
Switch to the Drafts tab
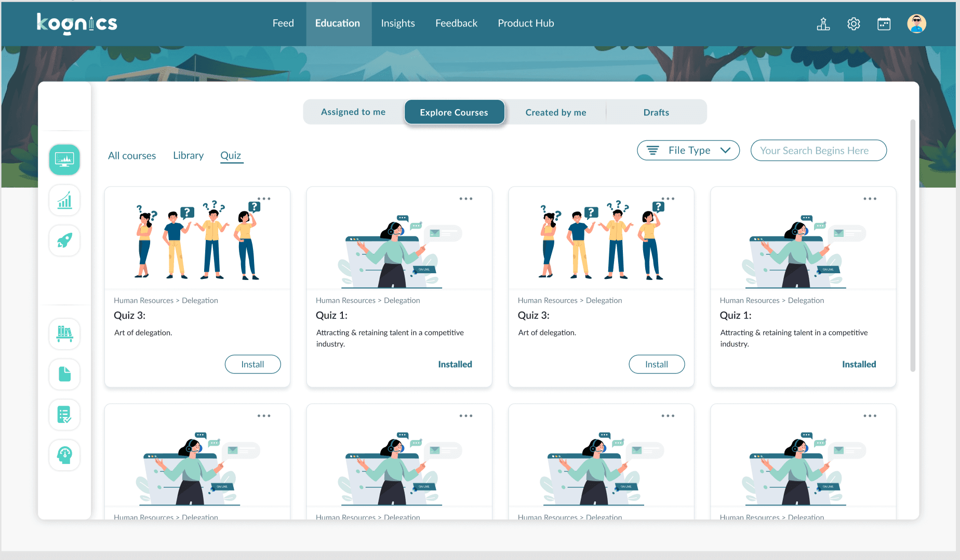(656, 113)
